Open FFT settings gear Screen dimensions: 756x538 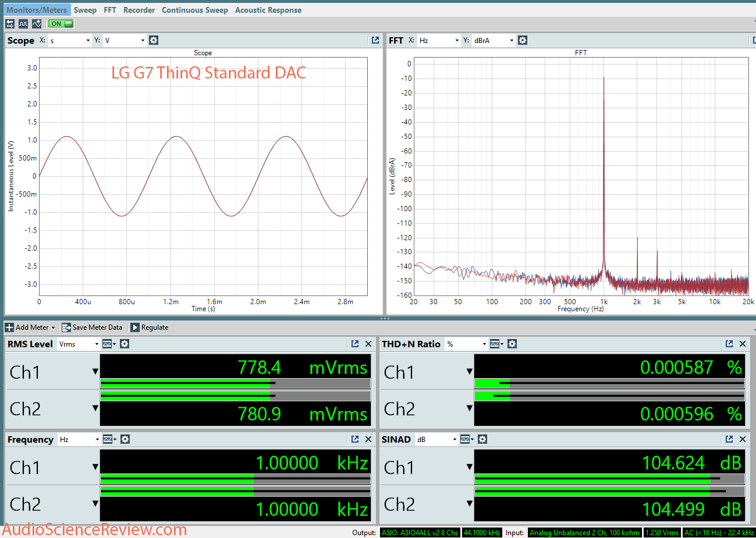pos(523,40)
